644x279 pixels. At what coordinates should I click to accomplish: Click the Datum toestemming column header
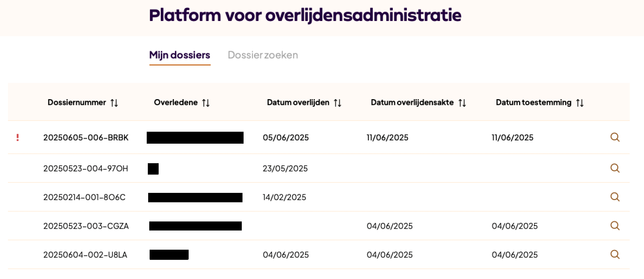coord(533,102)
